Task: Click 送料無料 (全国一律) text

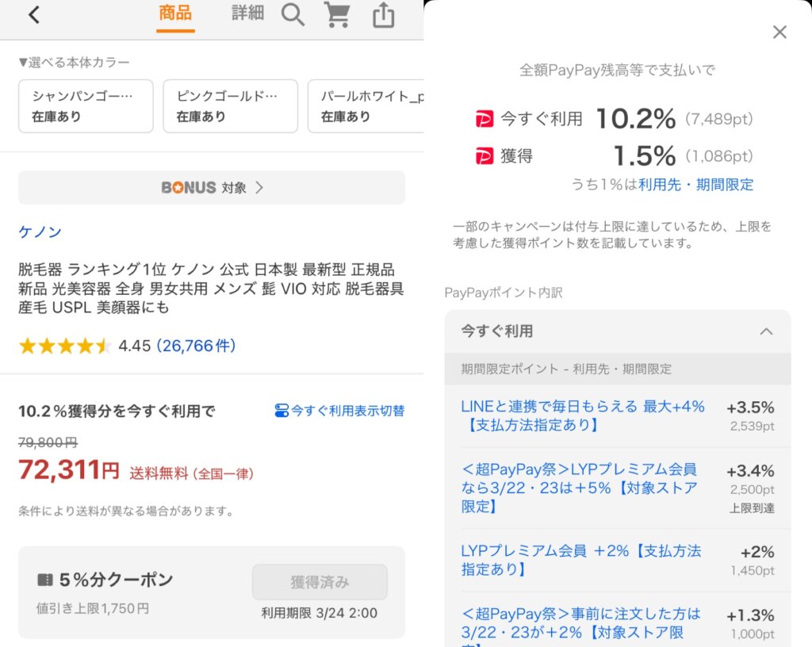Action: pos(191,473)
